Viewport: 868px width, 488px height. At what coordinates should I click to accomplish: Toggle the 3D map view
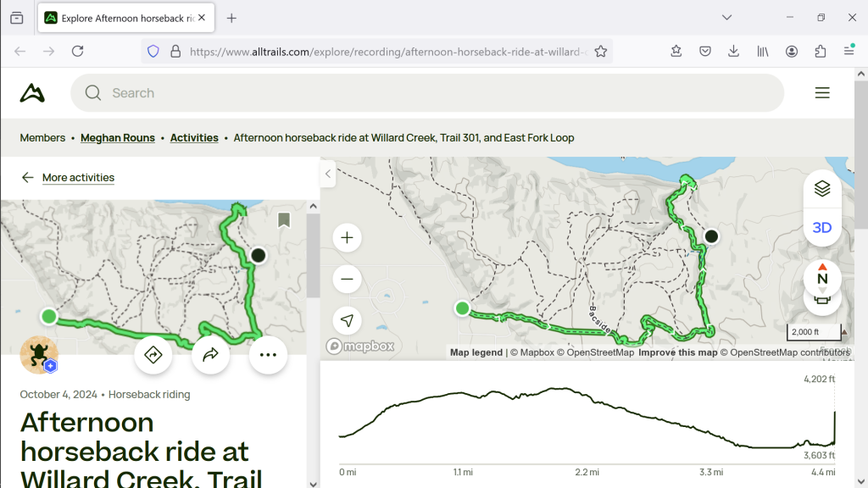point(821,228)
